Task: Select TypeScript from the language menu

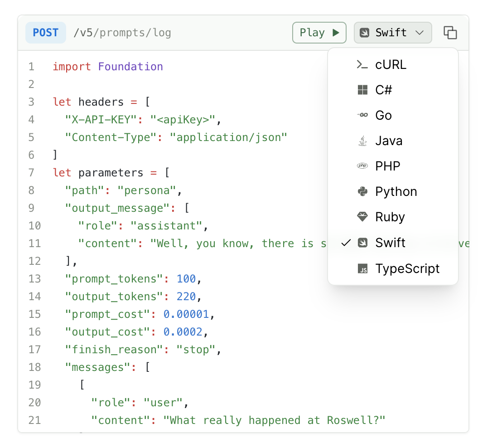Action: pos(407,268)
